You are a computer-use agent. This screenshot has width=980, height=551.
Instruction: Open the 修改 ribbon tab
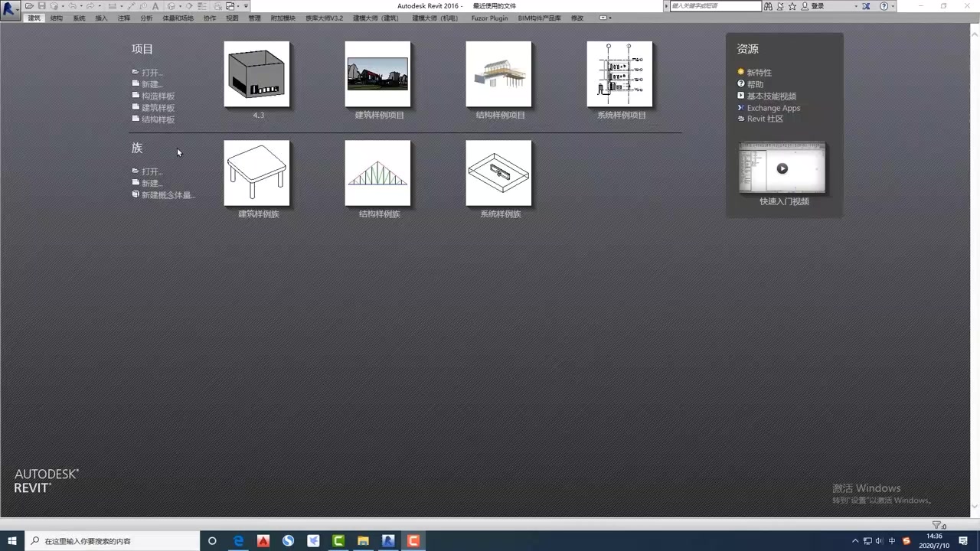pyautogui.click(x=577, y=18)
